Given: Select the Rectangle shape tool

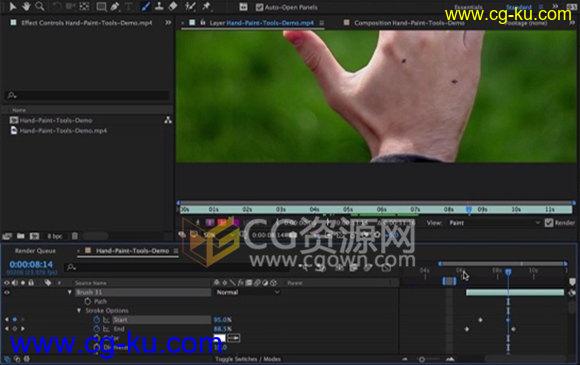Looking at the screenshot, I should tap(101, 6).
